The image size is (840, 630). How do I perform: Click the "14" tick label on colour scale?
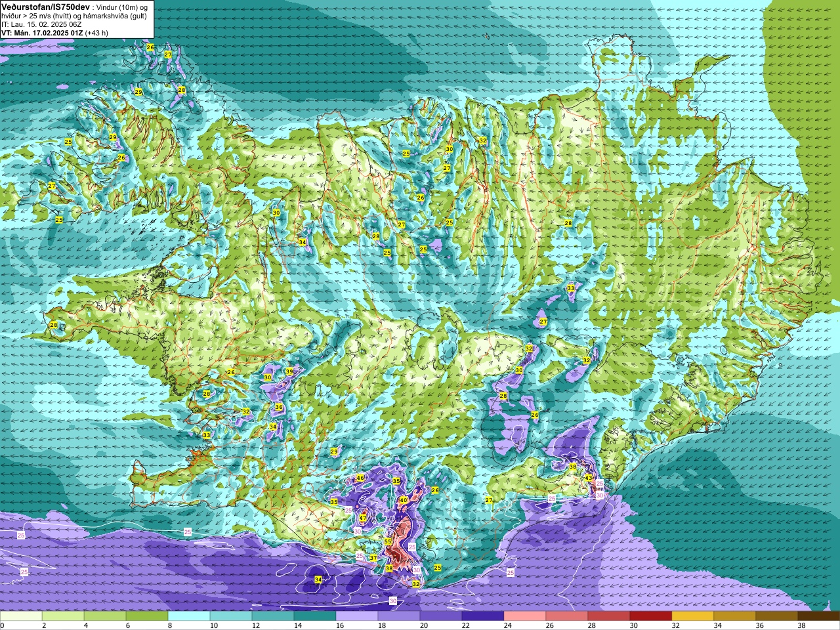pos(298,625)
